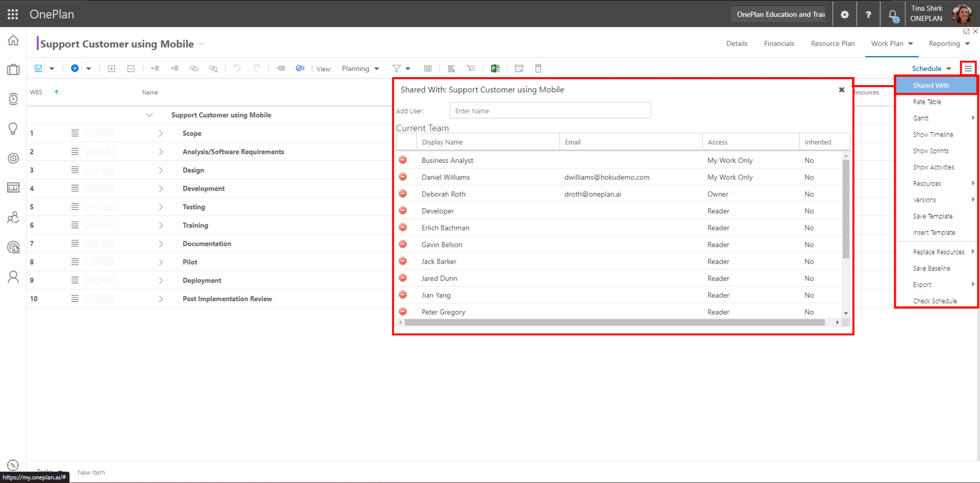Open the save options dropdown arrow
Image resolution: width=980 pixels, height=483 pixels.
(x=52, y=69)
